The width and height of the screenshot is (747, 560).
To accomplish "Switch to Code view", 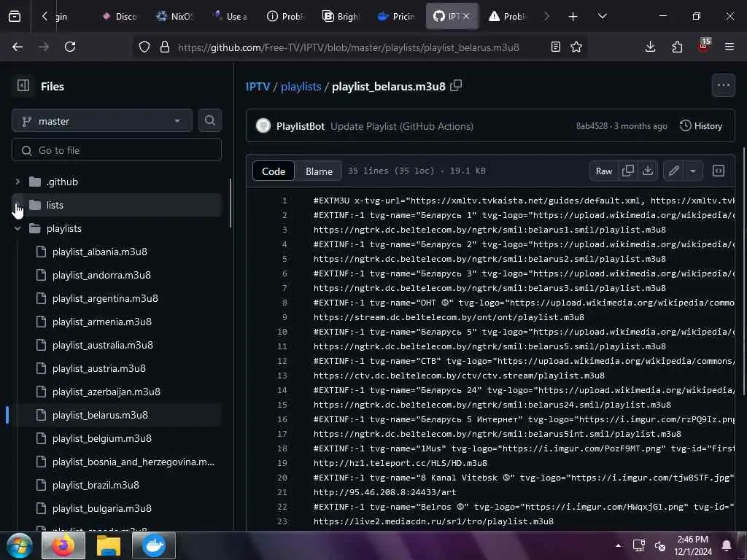I will 274,171.
